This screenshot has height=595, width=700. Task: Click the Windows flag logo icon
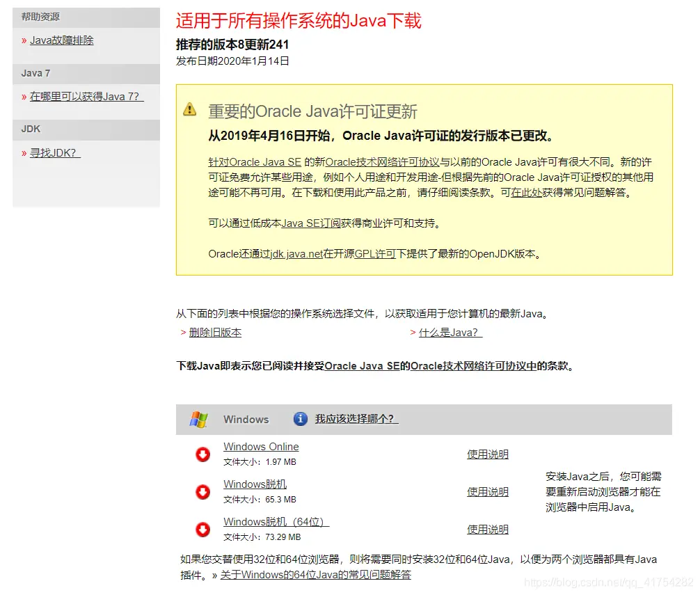(199, 420)
